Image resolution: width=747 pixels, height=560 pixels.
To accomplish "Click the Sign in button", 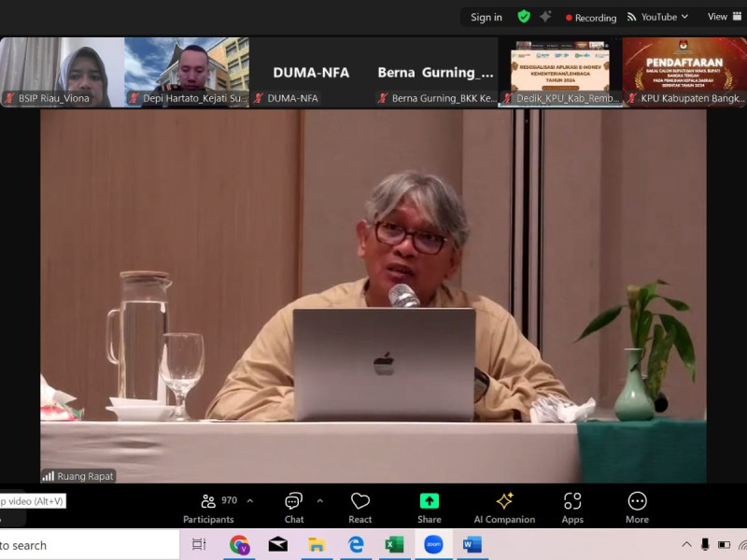I will [x=486, y=17].
